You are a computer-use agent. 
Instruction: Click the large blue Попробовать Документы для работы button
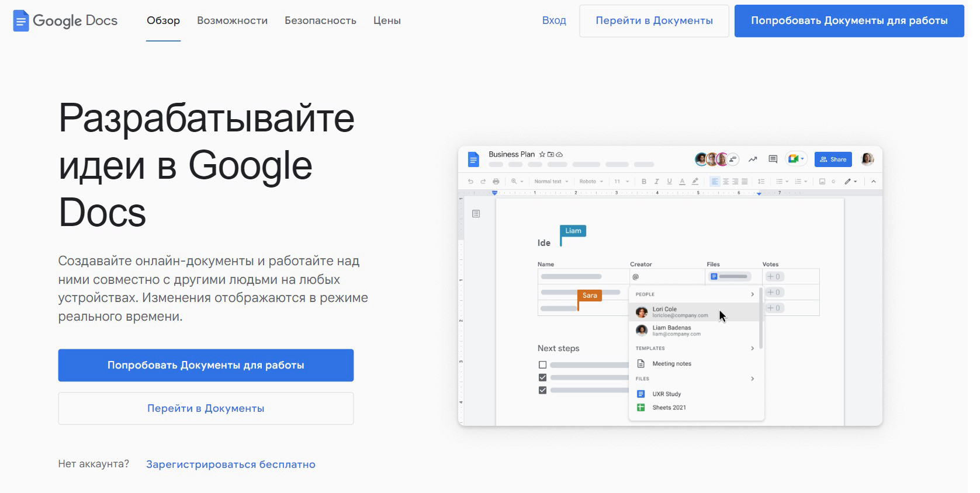point(206,365)
